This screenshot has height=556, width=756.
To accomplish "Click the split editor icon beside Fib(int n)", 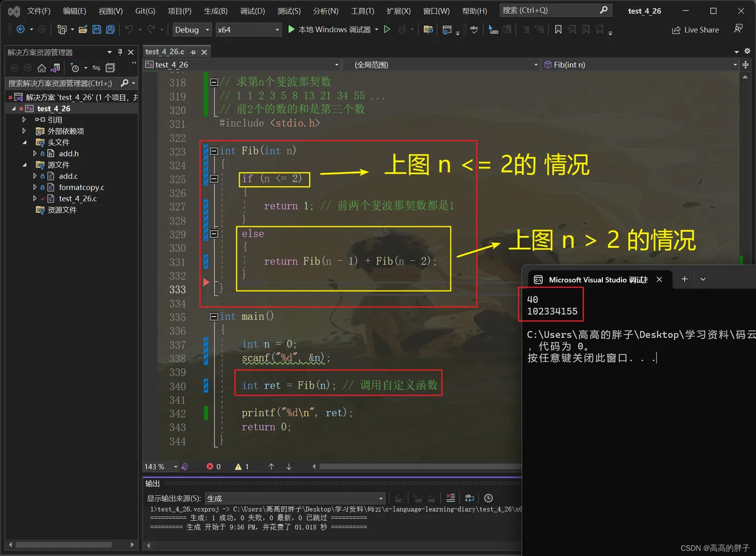I will pos(746,65).
